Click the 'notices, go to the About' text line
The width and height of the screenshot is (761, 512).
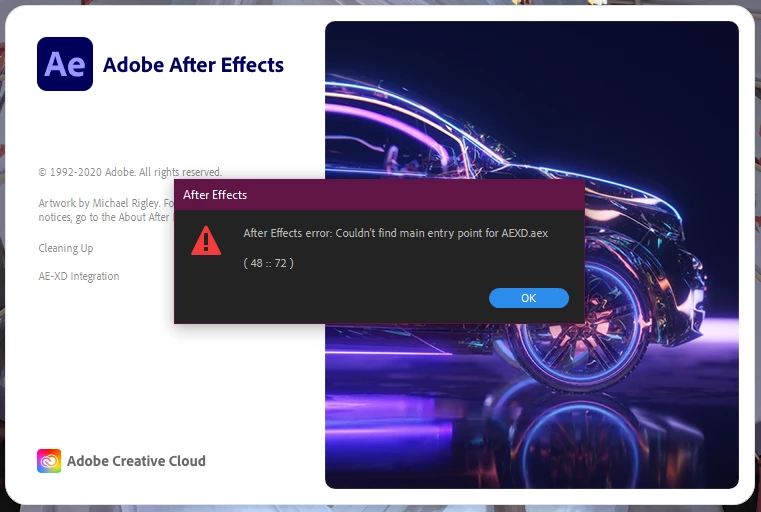point(103,217)
